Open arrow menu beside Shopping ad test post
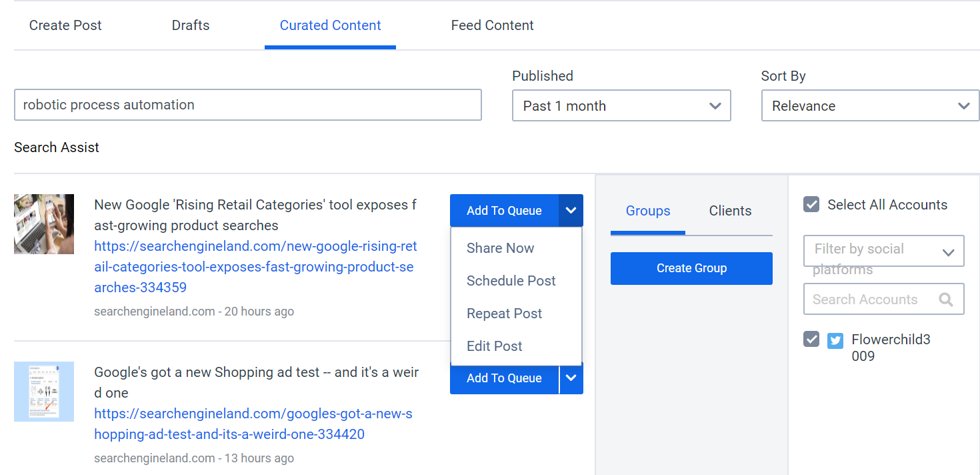 pyautogui.click(x=571, y=378)
